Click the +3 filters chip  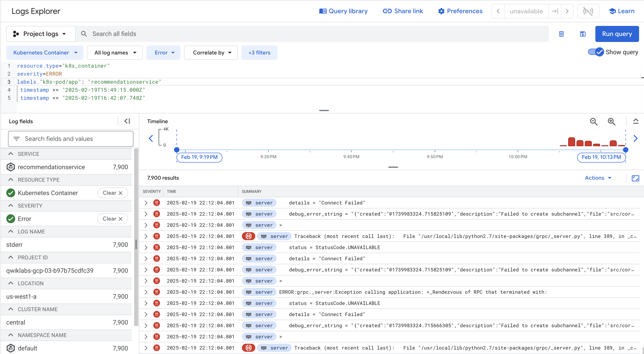click(259, 53)
